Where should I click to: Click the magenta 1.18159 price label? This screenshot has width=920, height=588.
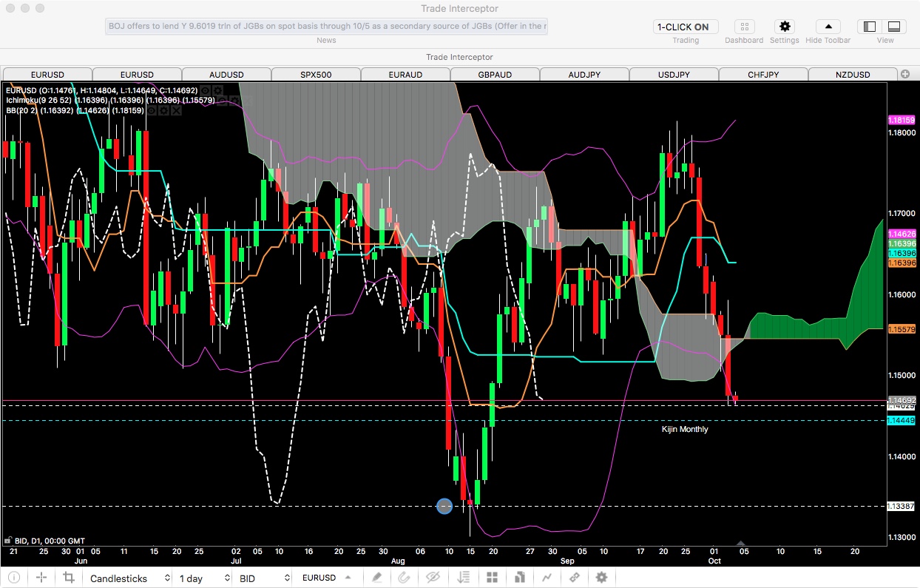click(x=902, y=120)
